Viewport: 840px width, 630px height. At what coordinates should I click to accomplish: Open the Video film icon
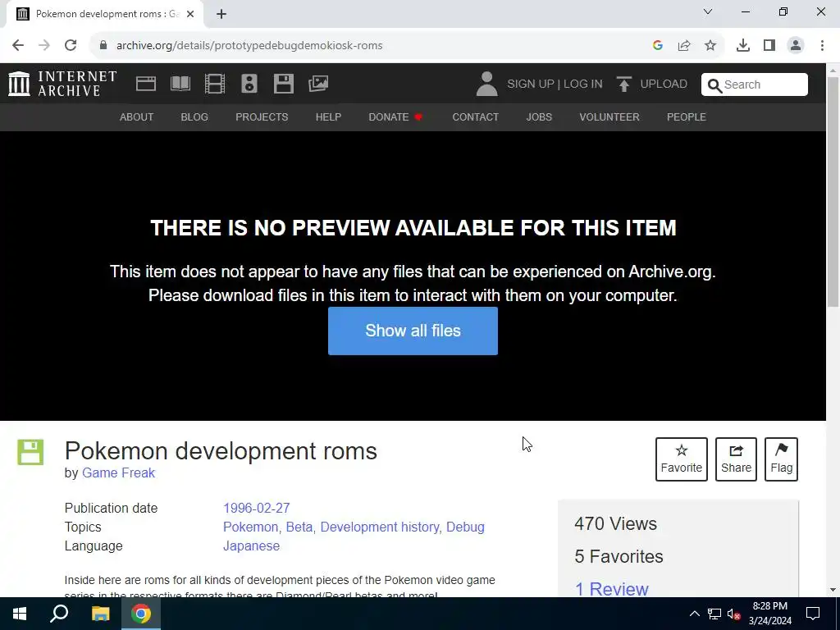(x=215, y=84)
